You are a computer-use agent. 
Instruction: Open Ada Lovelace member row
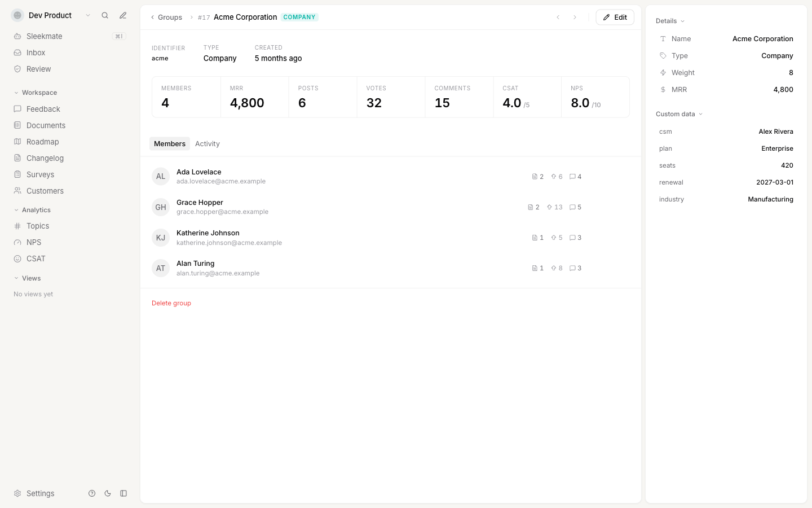point(390,177)
